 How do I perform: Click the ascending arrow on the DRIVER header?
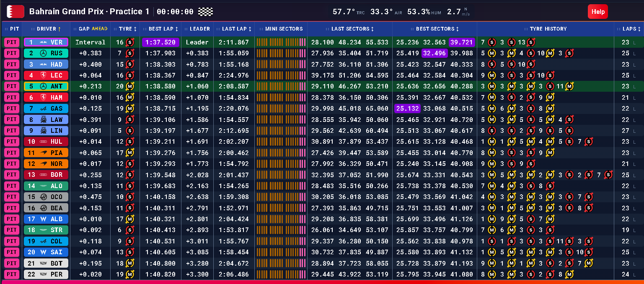pos(59,29)
